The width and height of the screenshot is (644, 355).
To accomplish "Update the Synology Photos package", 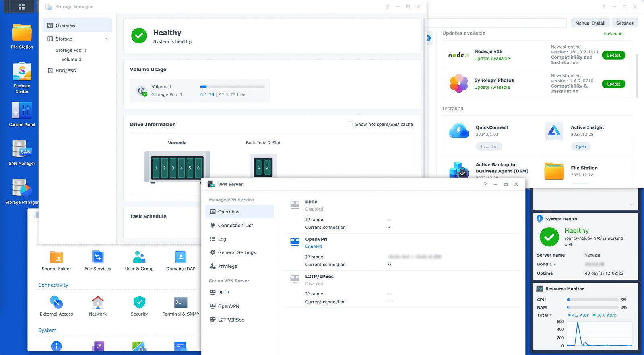I will [613, 84].
